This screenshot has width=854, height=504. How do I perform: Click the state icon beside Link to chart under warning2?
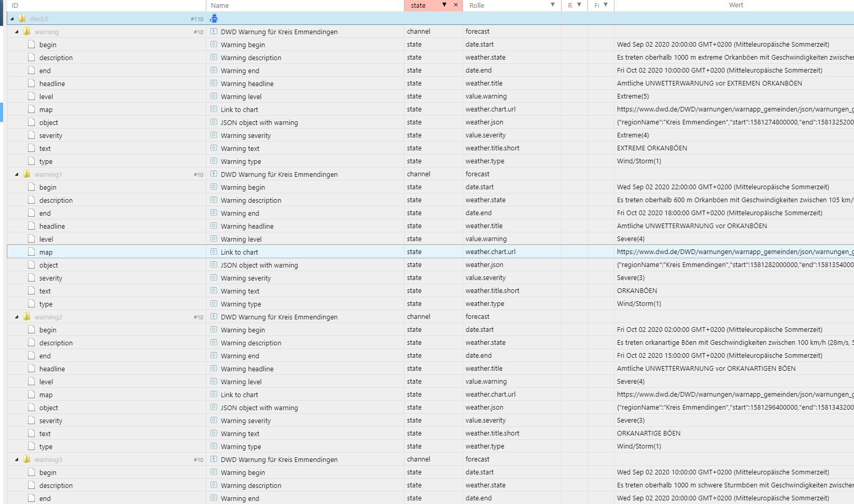[214, 395]
